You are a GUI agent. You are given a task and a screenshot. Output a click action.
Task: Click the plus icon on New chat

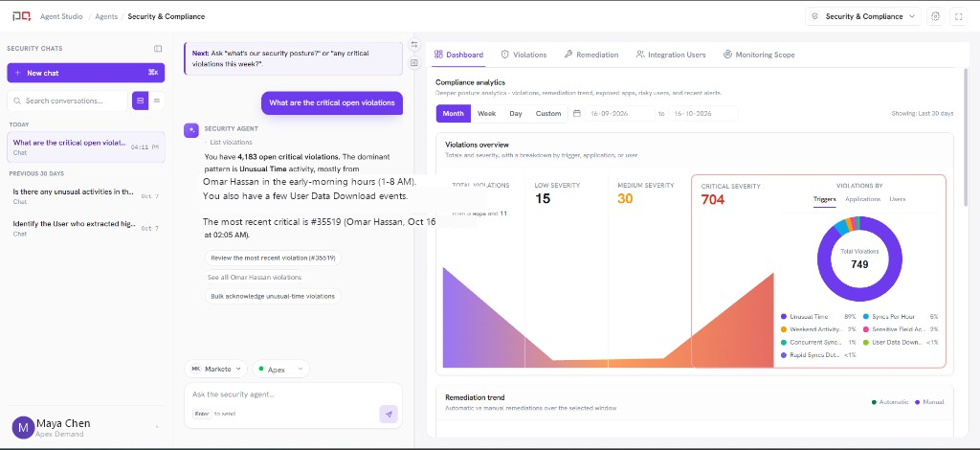click(x=17, y=73)
